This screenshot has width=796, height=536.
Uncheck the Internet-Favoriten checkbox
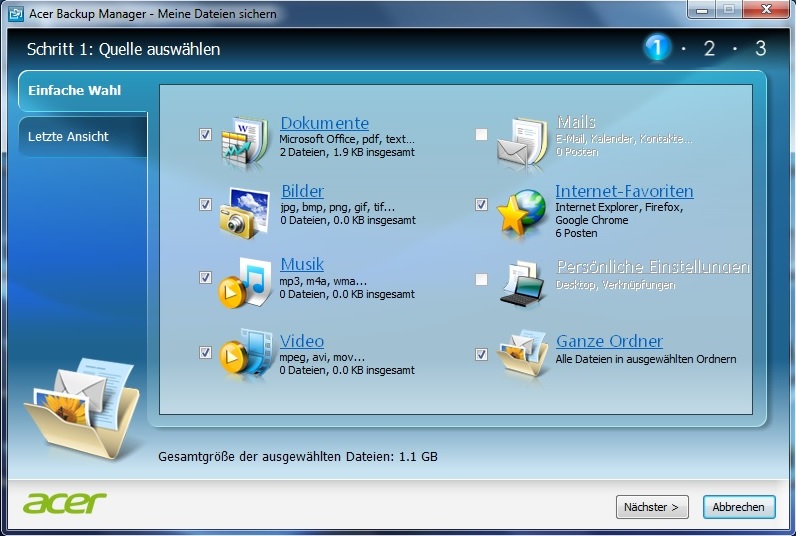pyautogui.click(x=481, y=205)
